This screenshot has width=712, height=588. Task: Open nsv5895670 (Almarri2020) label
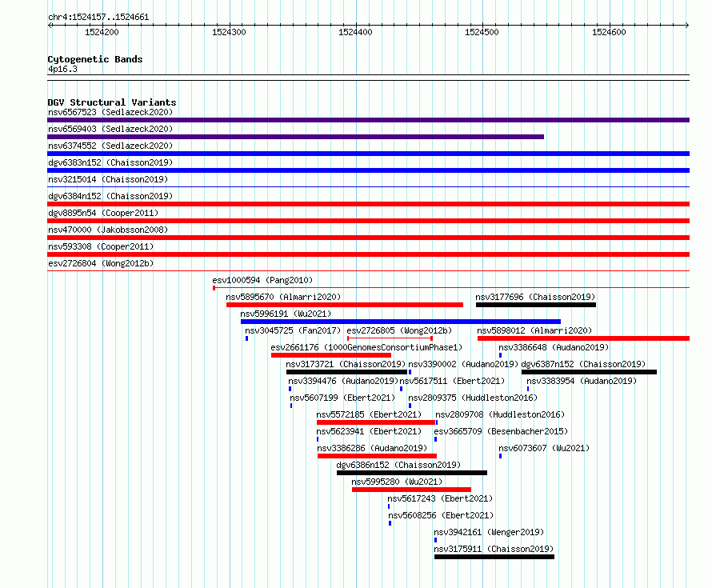[283, 297]
